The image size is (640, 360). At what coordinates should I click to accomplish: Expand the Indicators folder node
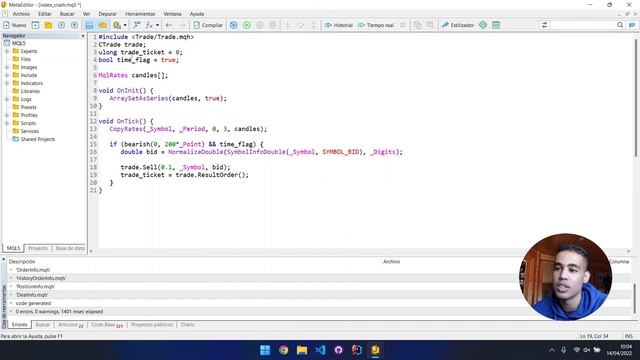pyautogui.click(x=7, y=83)
